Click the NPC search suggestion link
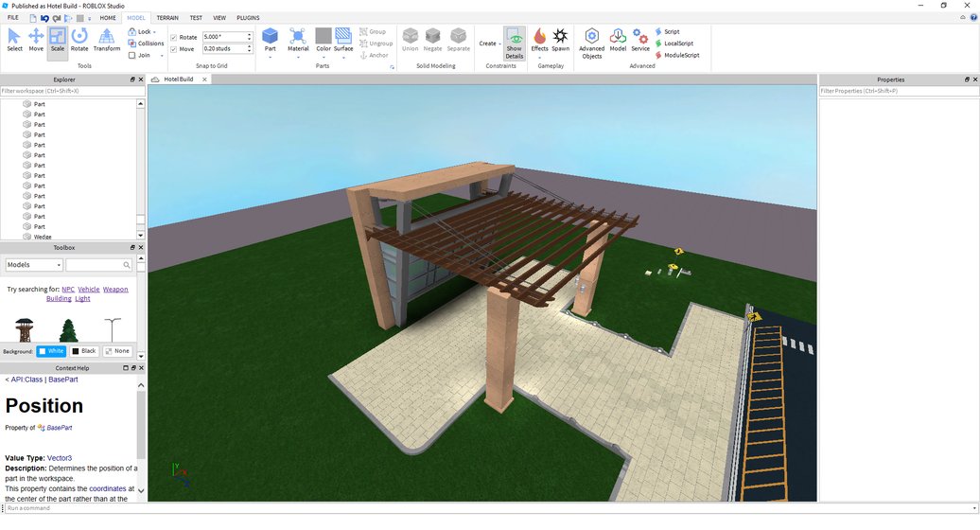Viewport: 980px width, 530px height. pyautogui.click(x=68, y=290)
